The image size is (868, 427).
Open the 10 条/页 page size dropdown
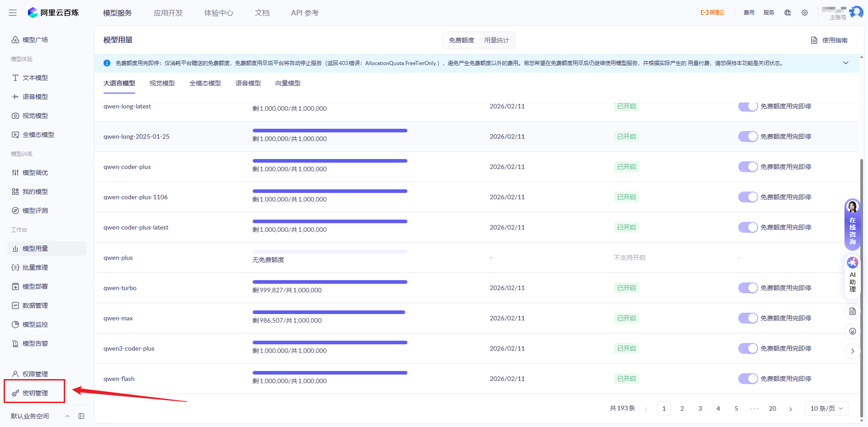826,408
